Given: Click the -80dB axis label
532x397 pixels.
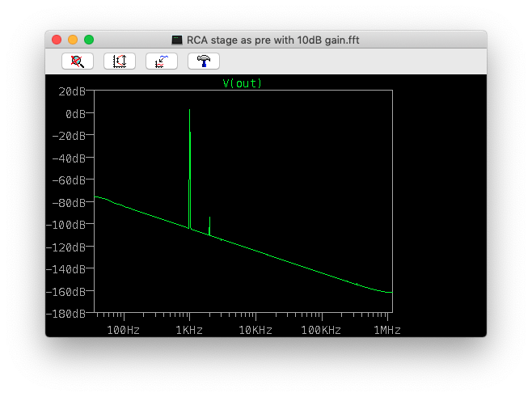Looking at the screenshot, I should 69,203.
